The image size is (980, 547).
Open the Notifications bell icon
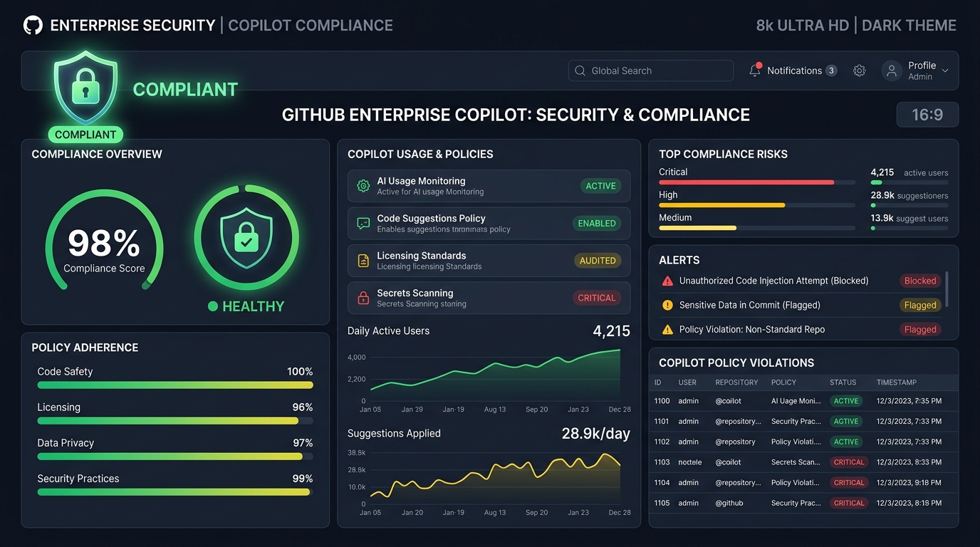[755, 70]
